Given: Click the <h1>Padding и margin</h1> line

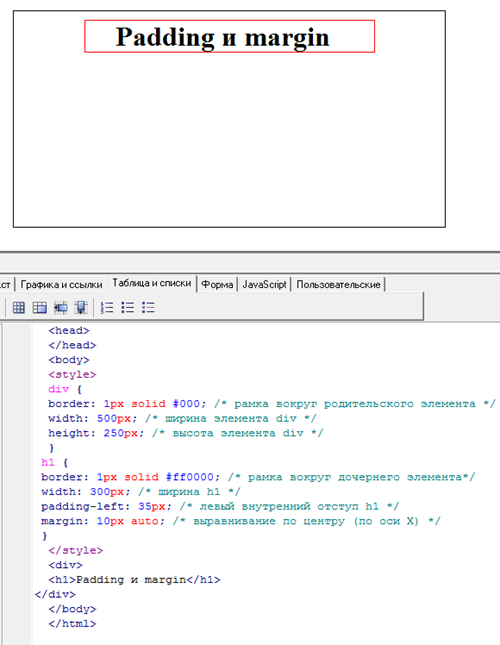Looking at the screenshot, I should point(134,580).
